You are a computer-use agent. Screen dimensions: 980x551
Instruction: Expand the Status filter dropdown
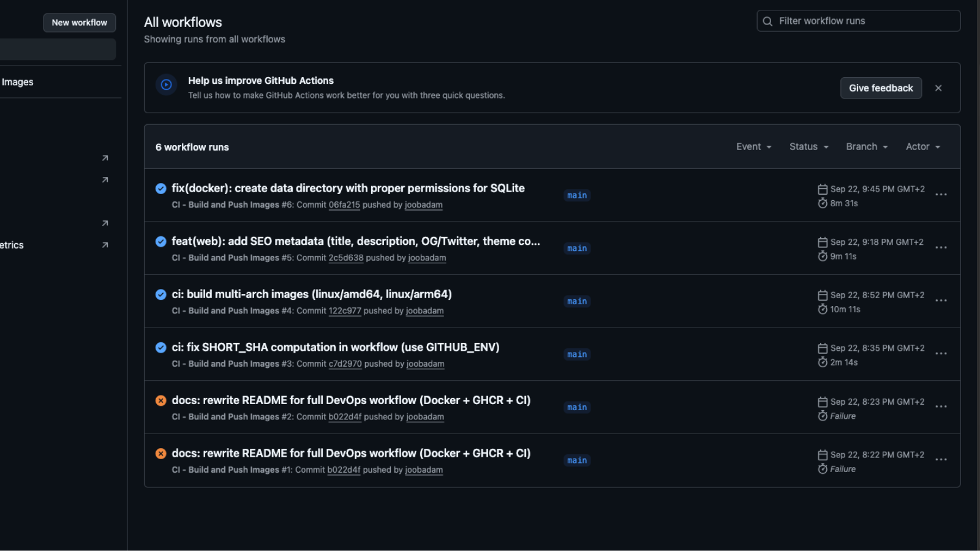click(x=809, y=147)
